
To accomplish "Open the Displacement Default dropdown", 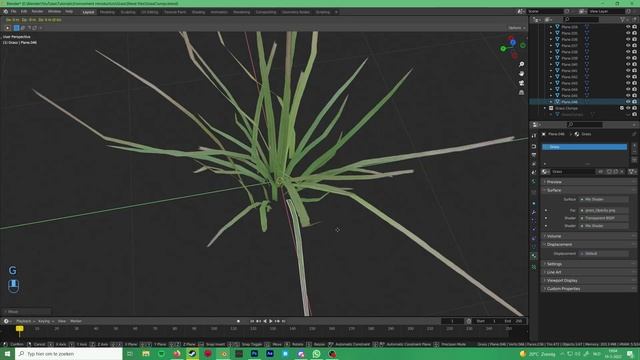I will (x=604, y=253).
